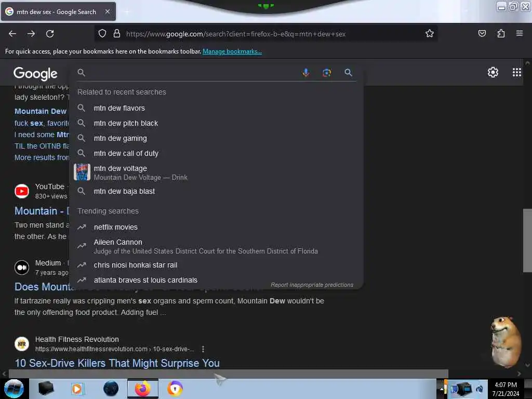Viewport: 532px width, 399px height.
Task: Open a new browser tab
Action: [127, 12]
